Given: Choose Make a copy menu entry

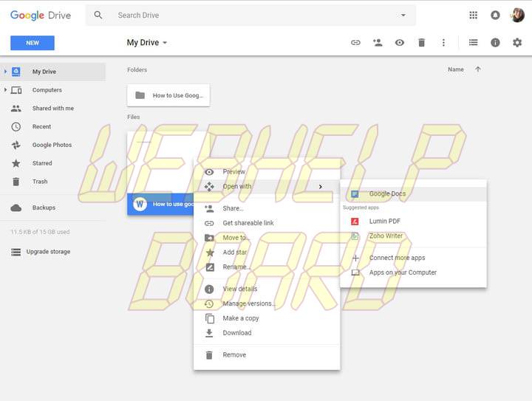Looking at the screenshot, I should pyautogui.click(x=267, y=318).
